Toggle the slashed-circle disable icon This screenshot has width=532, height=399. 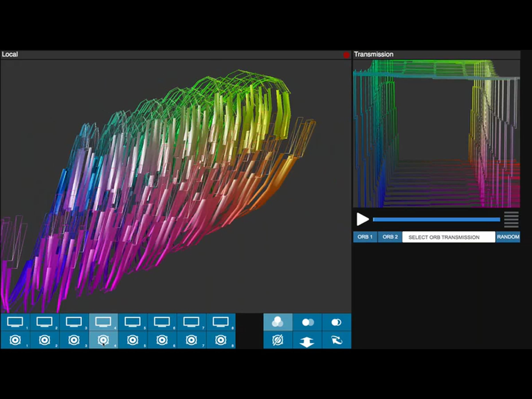[278, 340]
